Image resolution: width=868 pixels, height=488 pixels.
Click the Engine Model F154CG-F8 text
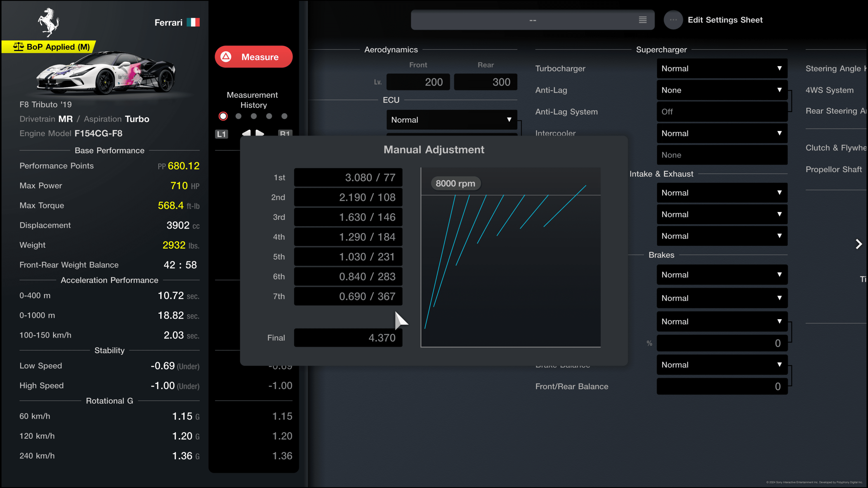[x=71, y=133]
